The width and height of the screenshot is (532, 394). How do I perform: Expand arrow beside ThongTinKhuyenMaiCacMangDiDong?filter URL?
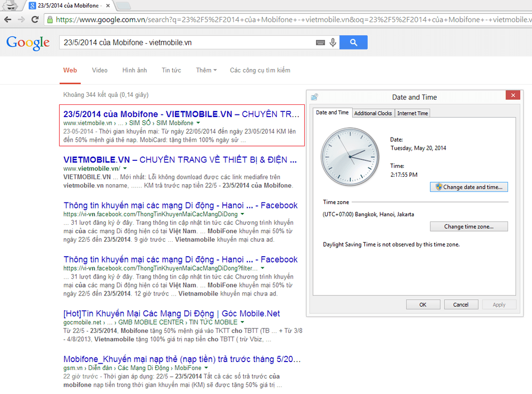263,268
